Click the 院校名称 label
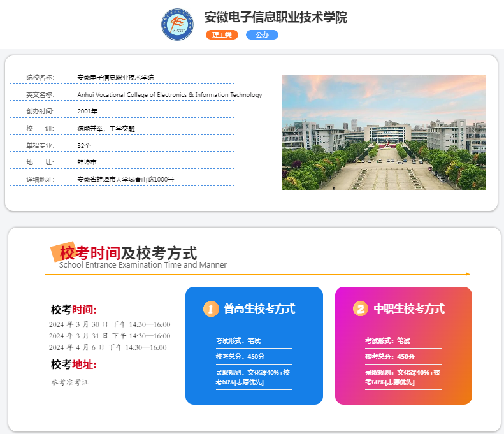The image size is (504, 434). click(41, 78)
